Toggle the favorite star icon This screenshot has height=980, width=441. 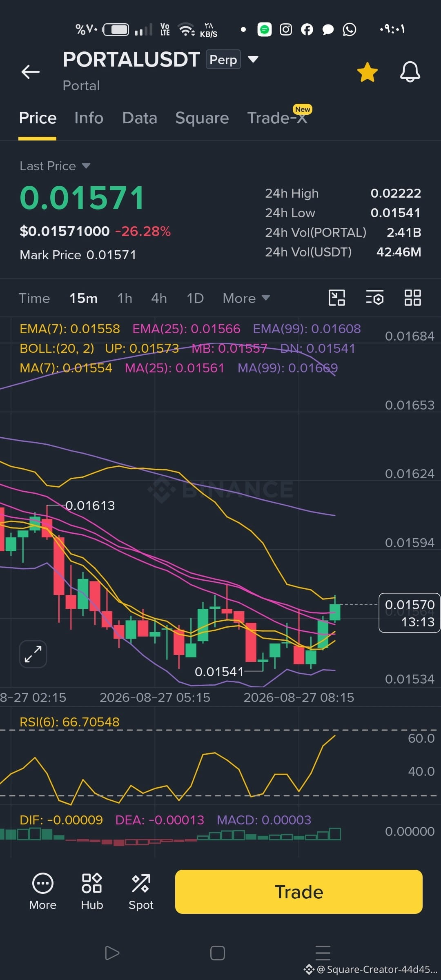pos(367,72)
